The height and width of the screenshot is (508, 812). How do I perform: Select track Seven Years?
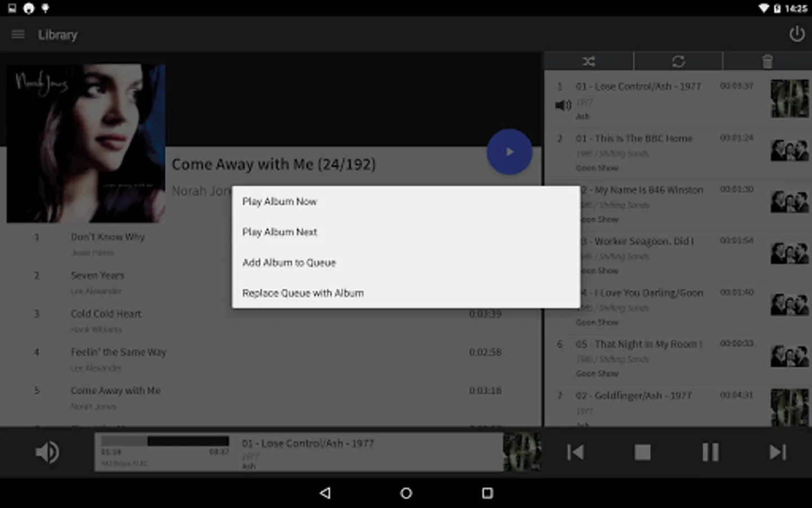coord(271,282)
